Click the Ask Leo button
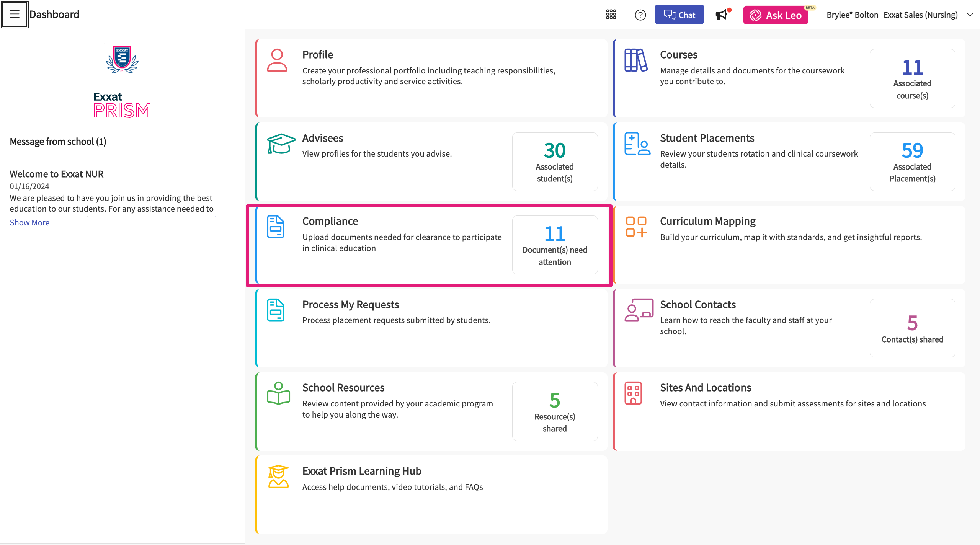This screenshot has height=545, width=980. point(776,15)
